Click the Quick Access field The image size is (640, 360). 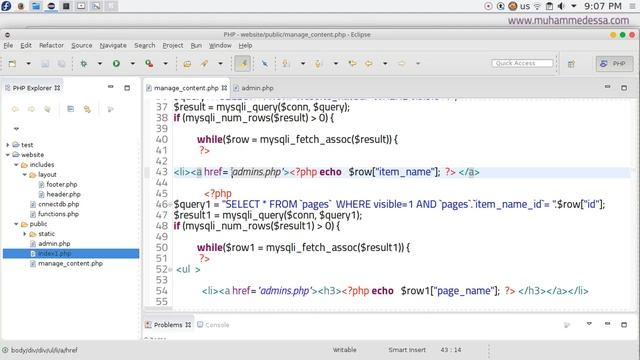coord(522,63)
